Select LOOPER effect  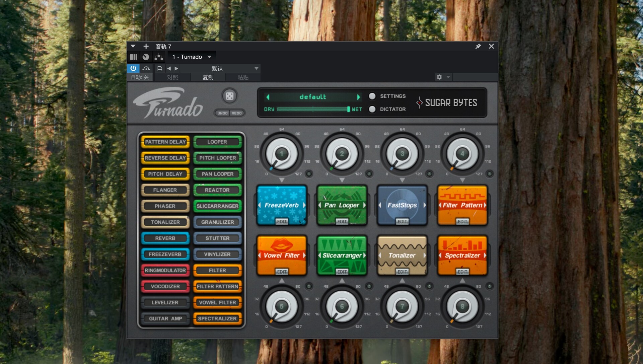217,142
